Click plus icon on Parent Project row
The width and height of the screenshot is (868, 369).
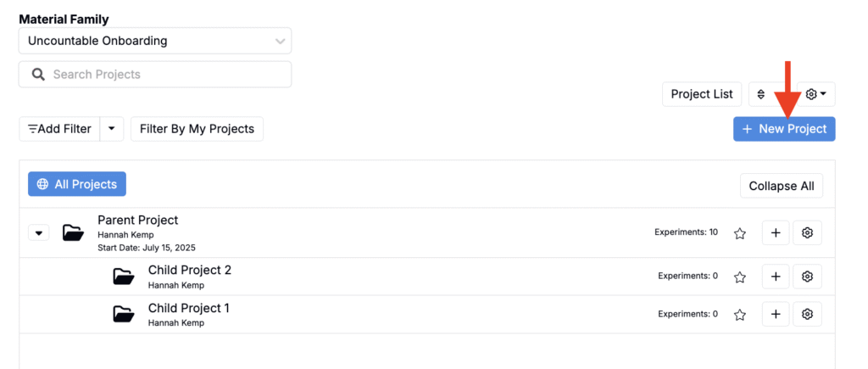(776, 233)
